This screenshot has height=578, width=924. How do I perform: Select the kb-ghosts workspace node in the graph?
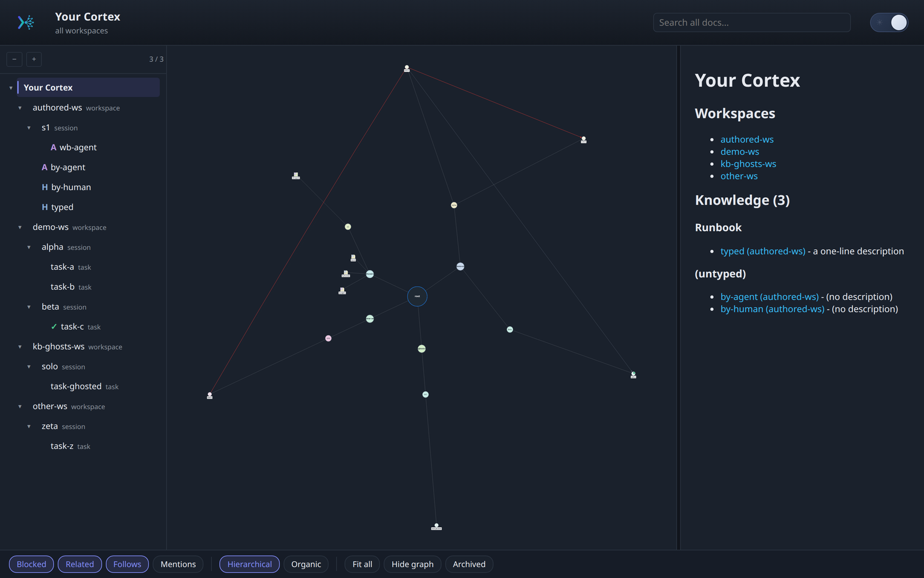click(x=422, y=349)
